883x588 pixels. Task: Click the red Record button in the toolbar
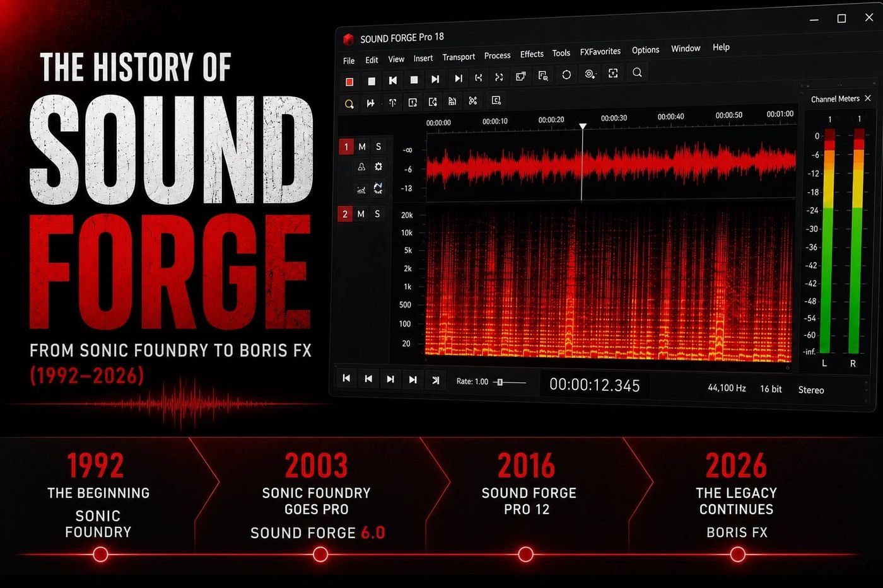349,81
